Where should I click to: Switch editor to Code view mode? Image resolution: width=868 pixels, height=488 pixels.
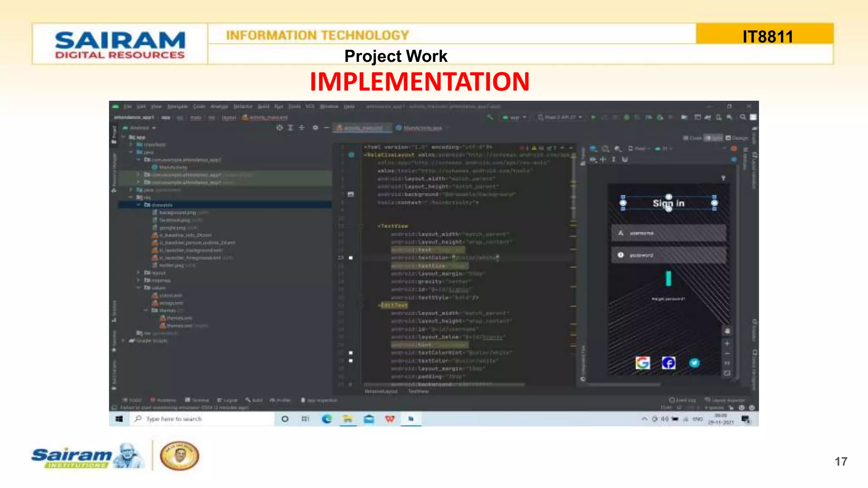pos(692,138)
